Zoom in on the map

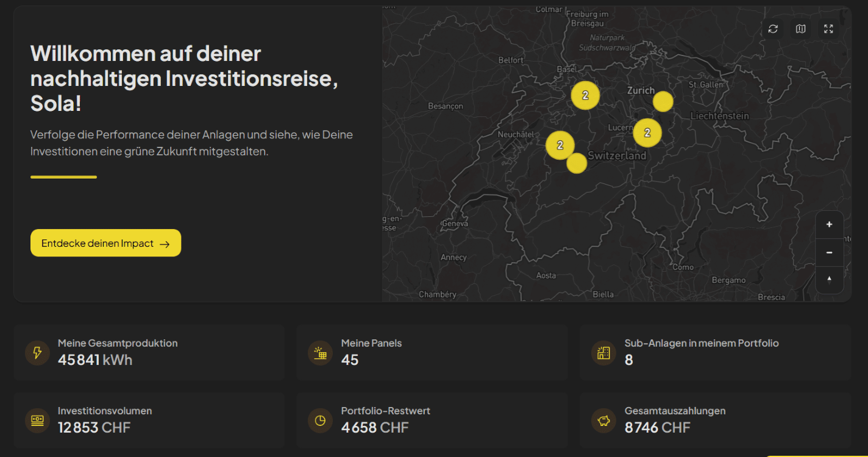click(x=830, y=224)
